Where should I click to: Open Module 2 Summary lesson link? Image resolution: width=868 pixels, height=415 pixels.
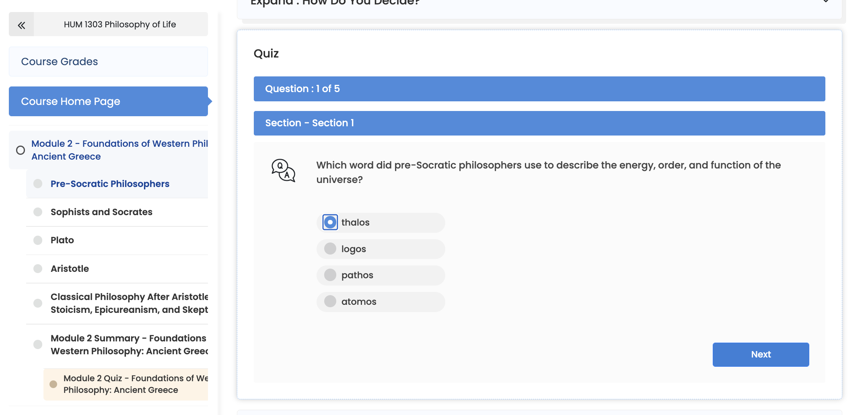pos(129,345)
